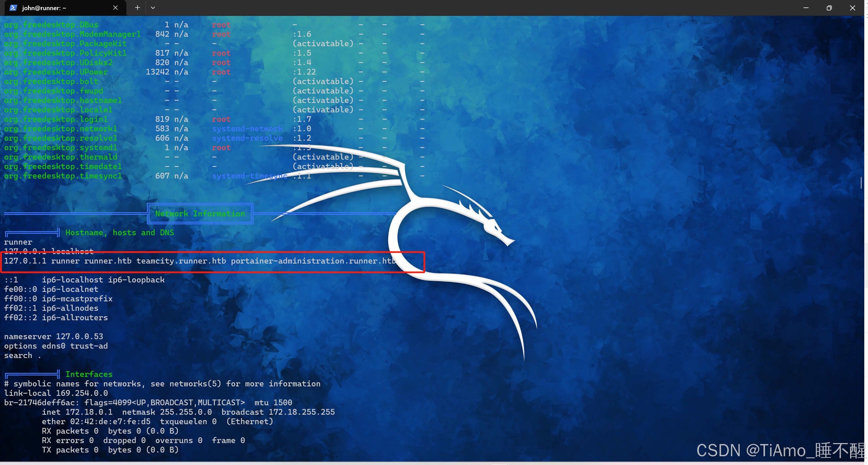The image size is (868, 465).
Task: Click the 'systemd-resolve' user entry
Action: pyautogui.click(x=247, y=138)
